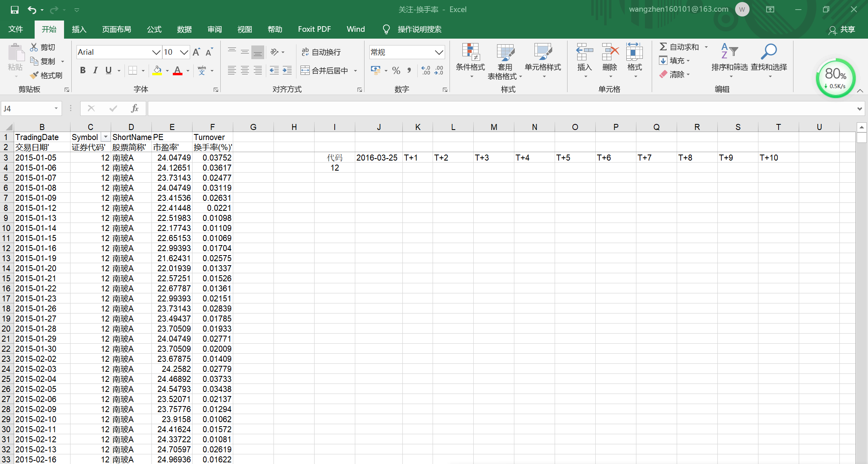Click the Insert Function fx icon
The height and width of the screenshot is (464, 868).
(x=135, y=108)
